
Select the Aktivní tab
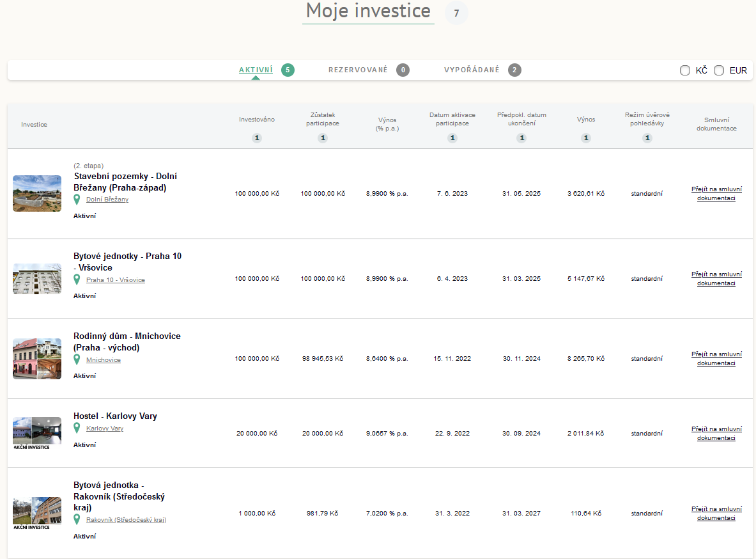tap(256, 70)
